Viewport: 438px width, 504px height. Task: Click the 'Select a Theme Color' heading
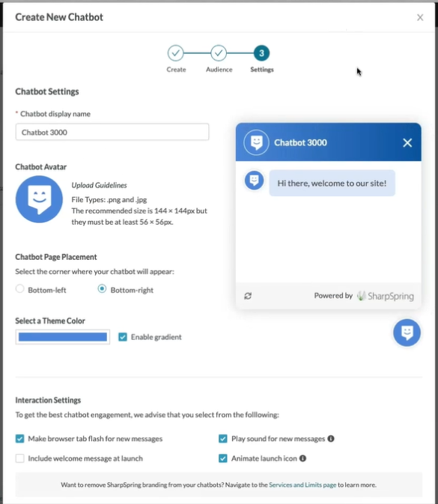click(50, 321)
